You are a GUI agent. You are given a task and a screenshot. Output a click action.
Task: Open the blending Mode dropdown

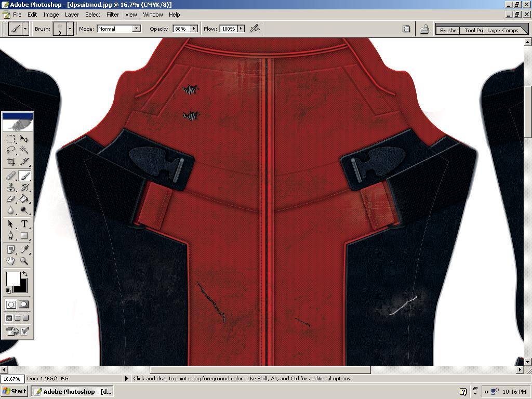137,29
